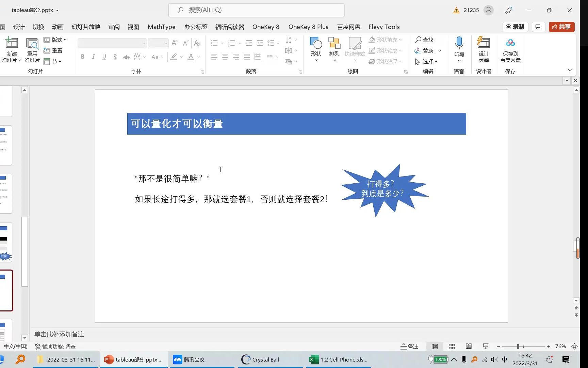This screenshot has width=588, height=368.
Task: Select the starburst slide thumbnail
Action: click(x=6, y=242)
